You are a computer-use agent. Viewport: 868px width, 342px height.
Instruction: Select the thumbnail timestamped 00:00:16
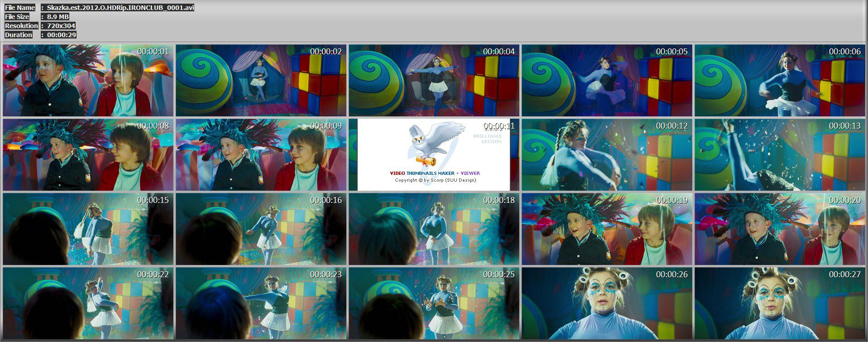click(261, 229)
